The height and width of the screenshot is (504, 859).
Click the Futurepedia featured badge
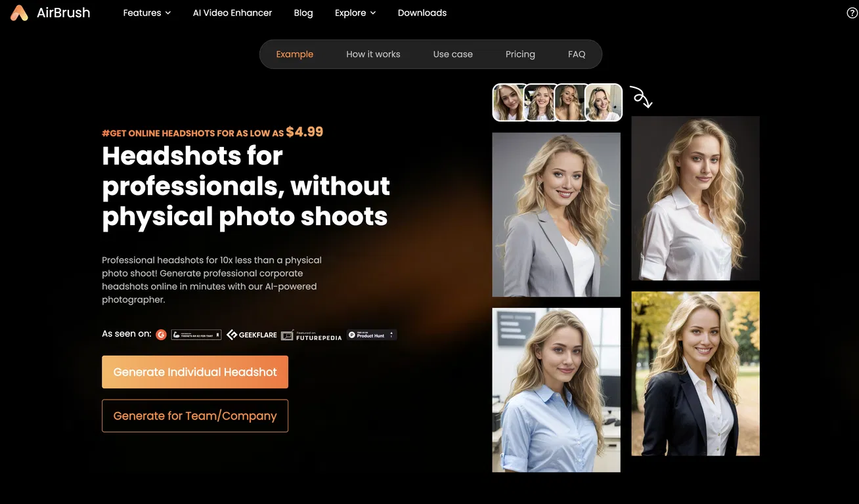pyautogui.click(x=311, y=335)
